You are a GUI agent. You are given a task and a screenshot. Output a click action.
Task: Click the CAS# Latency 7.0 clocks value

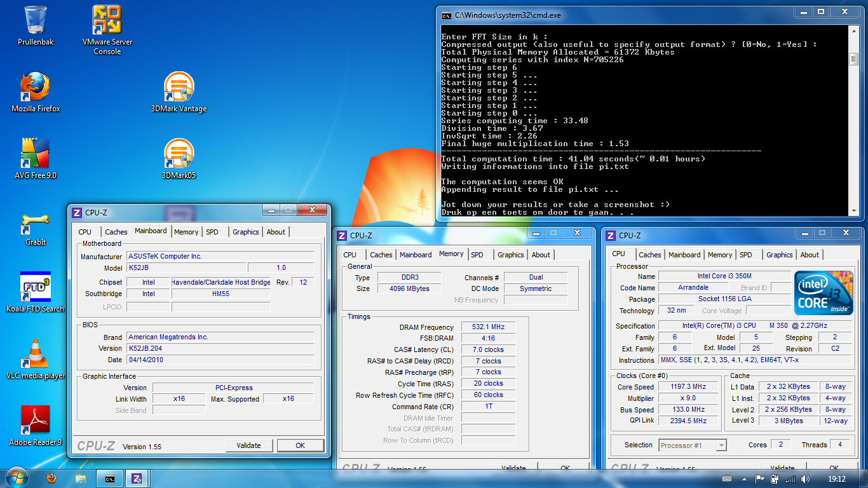pos(488,349)
